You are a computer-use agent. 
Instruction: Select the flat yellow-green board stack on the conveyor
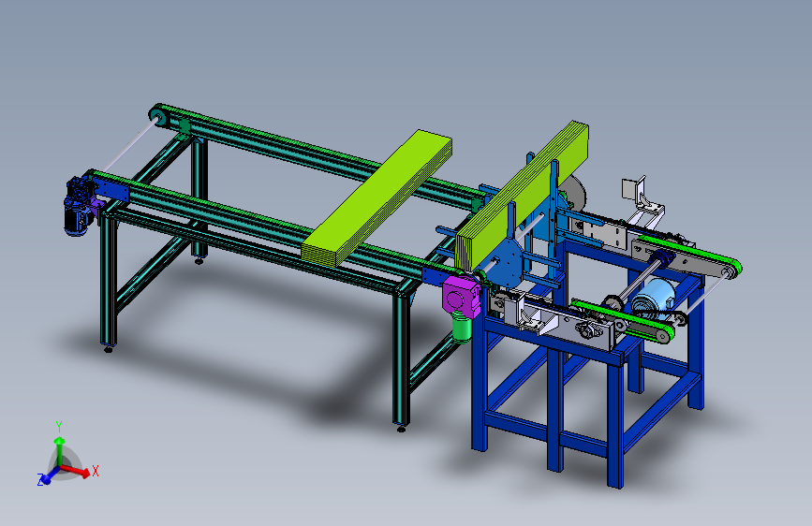click(376, 197)
